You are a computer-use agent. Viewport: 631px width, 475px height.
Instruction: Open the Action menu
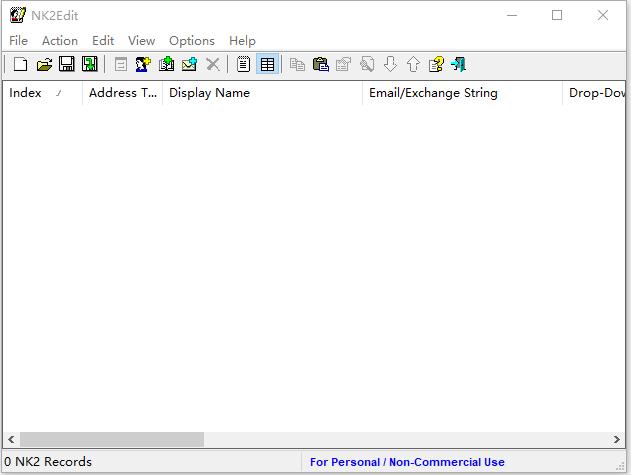60,41
